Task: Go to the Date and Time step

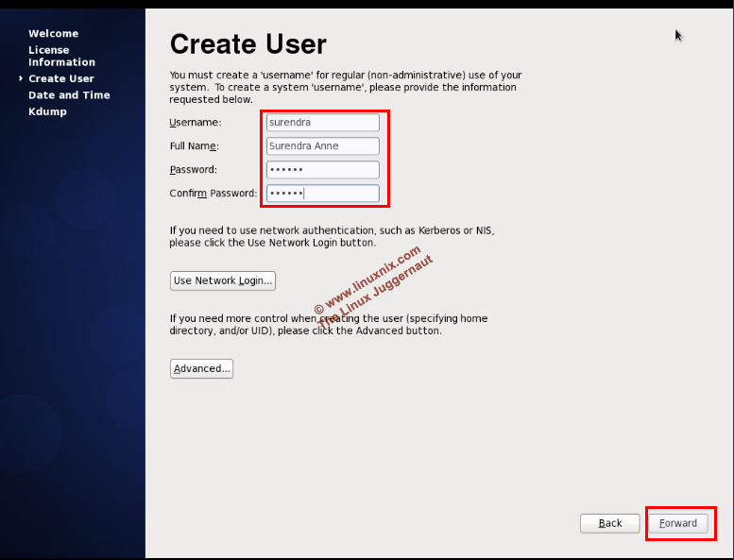Action: [69, 95]
